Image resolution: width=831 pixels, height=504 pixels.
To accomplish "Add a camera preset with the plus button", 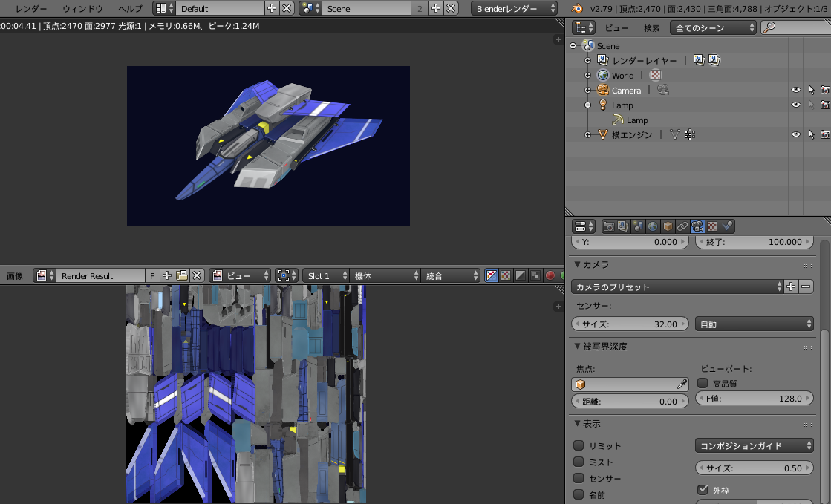I will tap(791, 287).
